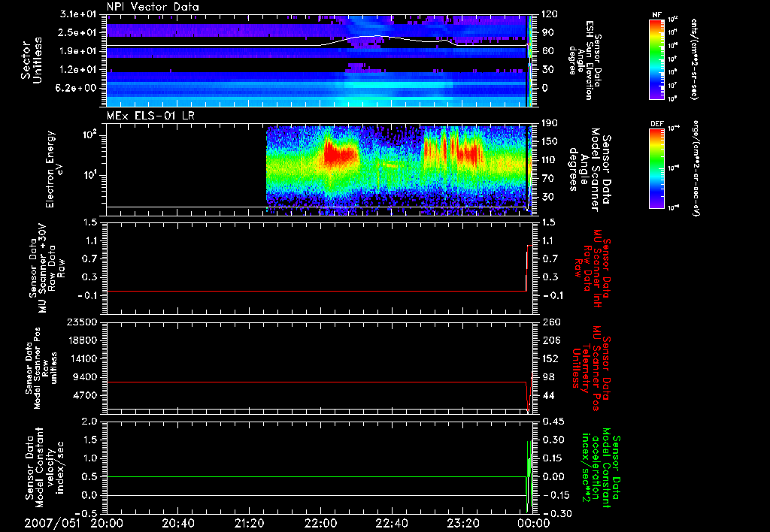Click the green Model Constant acceleration label
The width and height of the screenshot is (770, 532).
(x=601, y=469)
